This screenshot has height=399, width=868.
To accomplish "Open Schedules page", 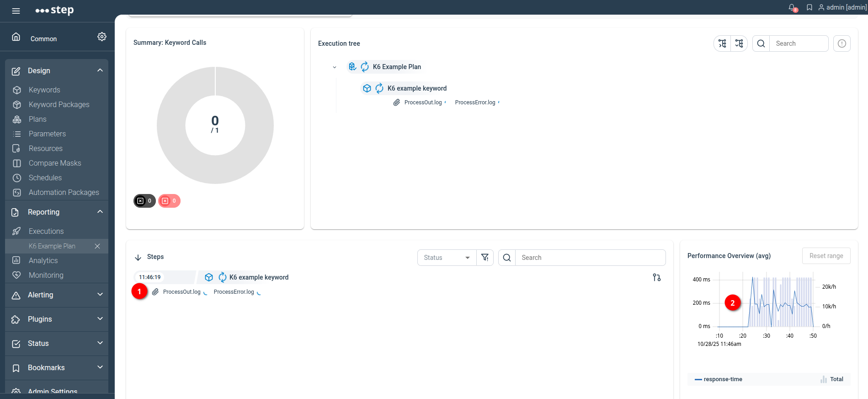I will [x=45, y=178].
